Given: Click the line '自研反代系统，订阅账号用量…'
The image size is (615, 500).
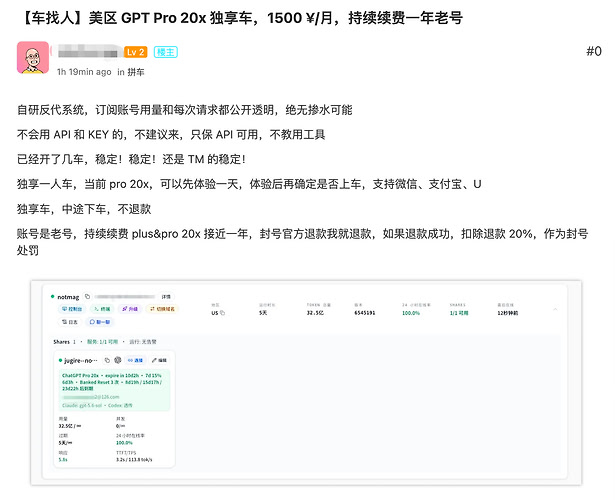Looking at the screenshot, I should pos(184,110).
